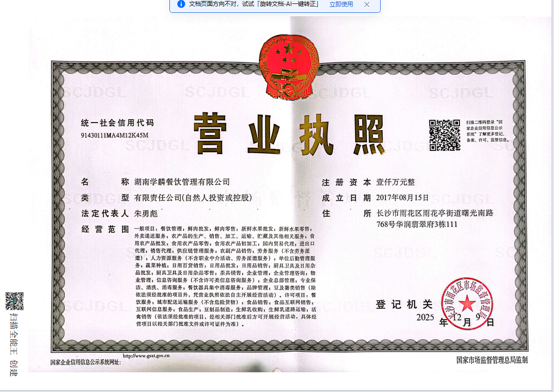
Task: Click company name 湖南学麟餐饮管理有限公司
Action: coord(182,182)
